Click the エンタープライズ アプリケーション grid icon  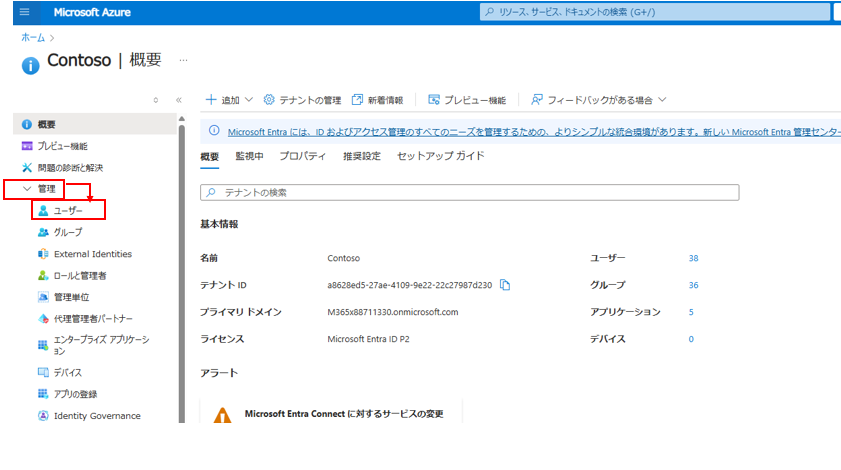pos(43,345)
